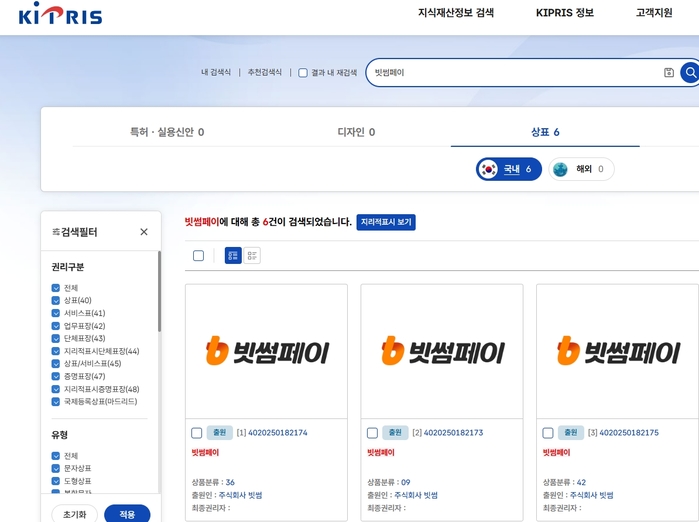
Task: Open trademark image of result 1
Action: pos(267,351)
